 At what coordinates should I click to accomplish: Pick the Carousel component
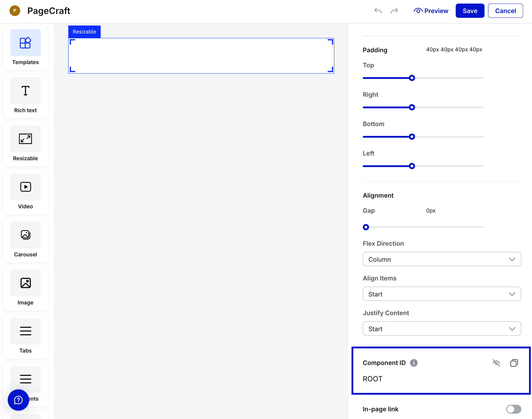pos(26,235)
